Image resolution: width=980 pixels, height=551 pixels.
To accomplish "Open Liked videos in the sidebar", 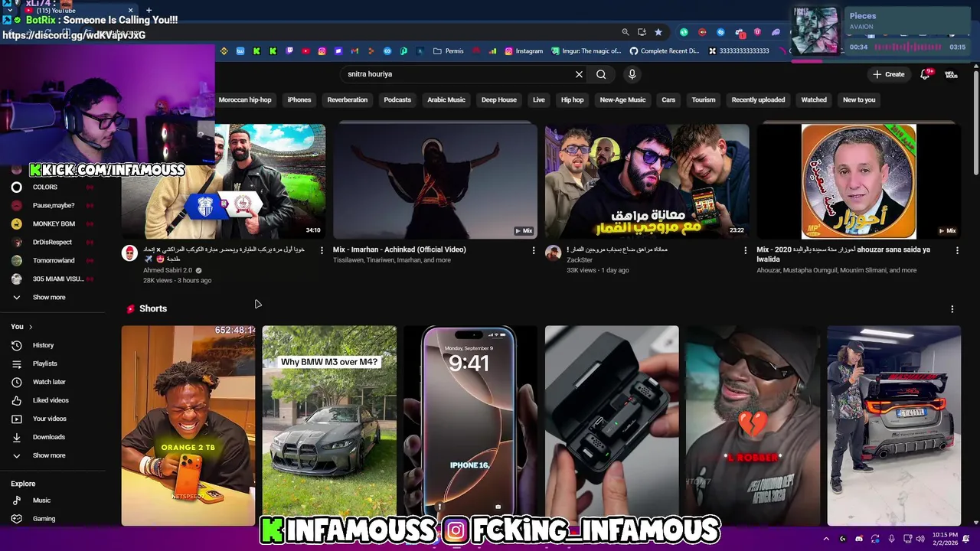I will pos(51,400).
